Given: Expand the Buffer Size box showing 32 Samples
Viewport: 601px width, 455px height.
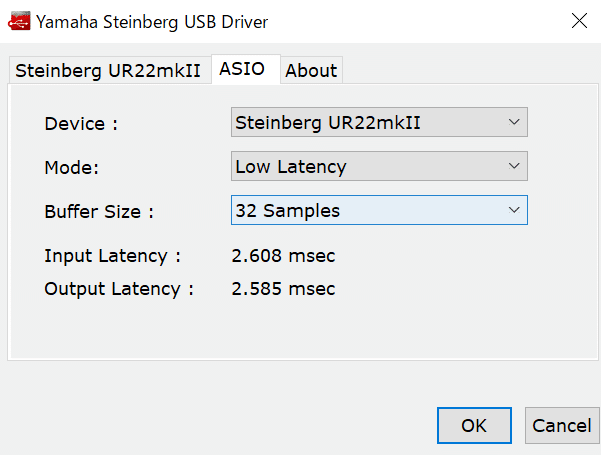Looking at the screenshot, I should [x=379, y=210].
